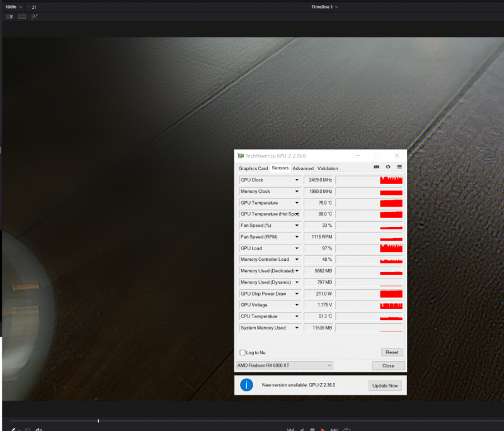The width and height of the screenshot is (504, 431).
Task: Switch to the Graphics Card tab
Action: [x=253, y=168]
